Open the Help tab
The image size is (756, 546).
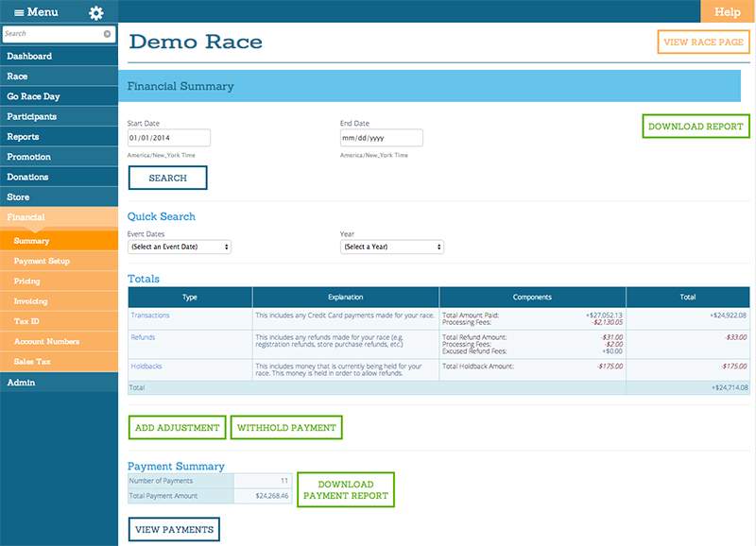click(x=728, y=12)
